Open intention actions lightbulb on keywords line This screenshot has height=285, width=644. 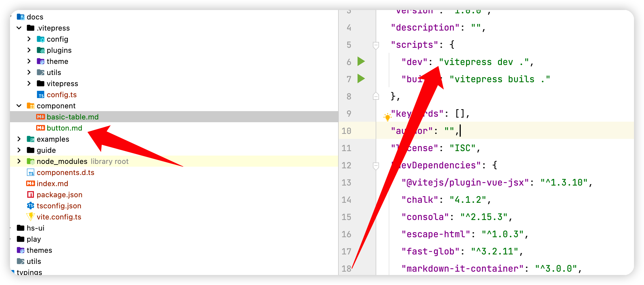tap(387, 117)
